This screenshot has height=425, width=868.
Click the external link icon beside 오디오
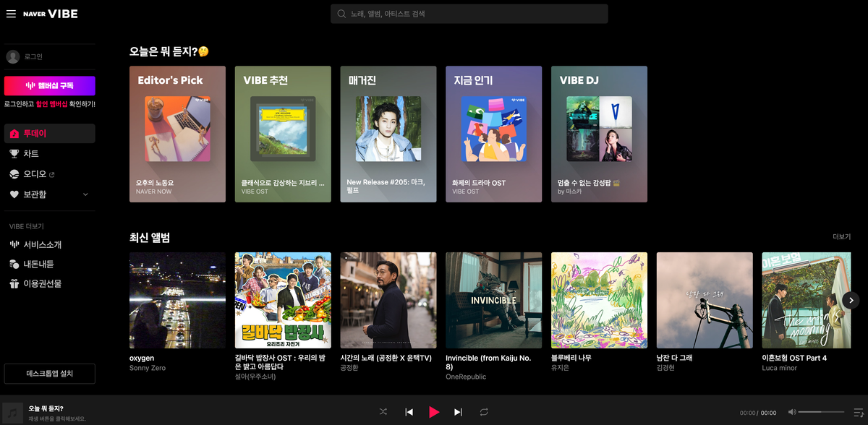[51, 174]
